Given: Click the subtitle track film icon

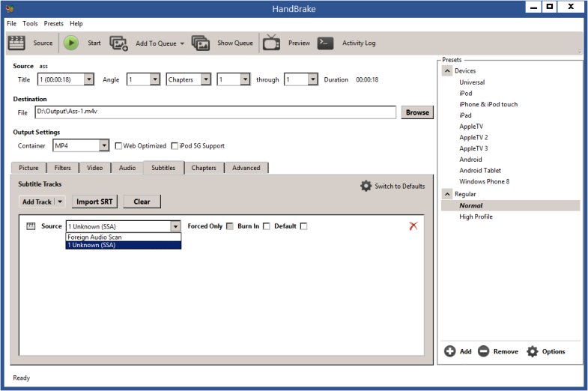Looking at the screenshot, I should 31,226.
